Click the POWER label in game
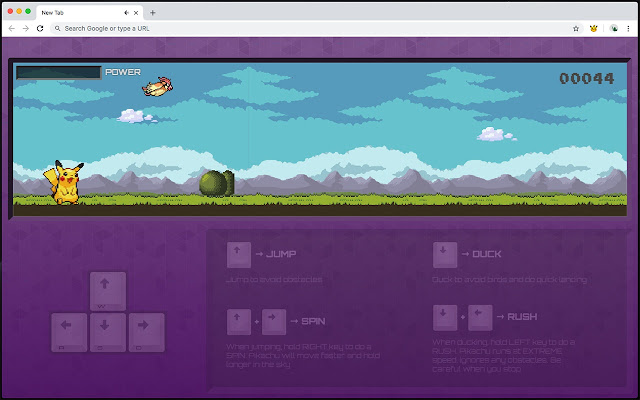The width and height of the screenshot is (640, 400). pos(123,72)
